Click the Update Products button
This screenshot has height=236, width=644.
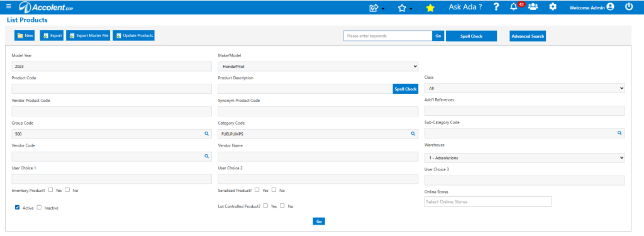pos(134,36)
